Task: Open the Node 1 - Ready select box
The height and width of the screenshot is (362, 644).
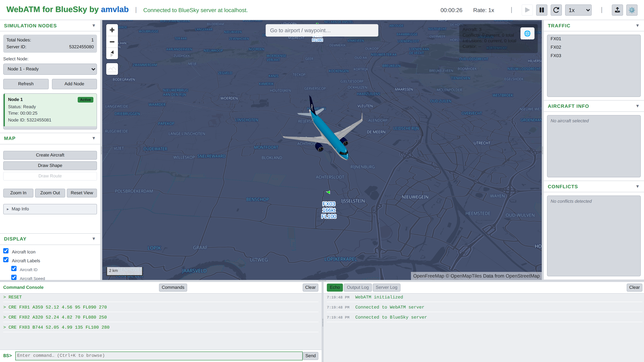Action: pyautogui.click(x=50, y=69)
